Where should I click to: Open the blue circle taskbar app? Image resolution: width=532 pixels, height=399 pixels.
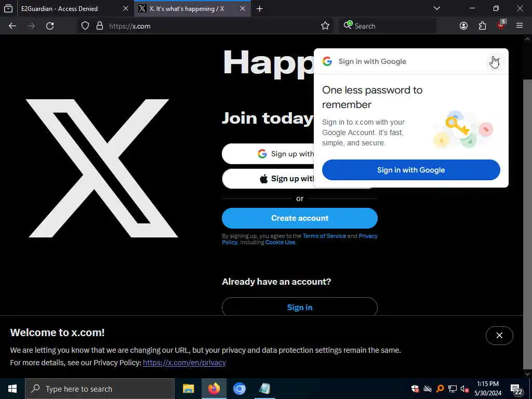tap(239, 389)
